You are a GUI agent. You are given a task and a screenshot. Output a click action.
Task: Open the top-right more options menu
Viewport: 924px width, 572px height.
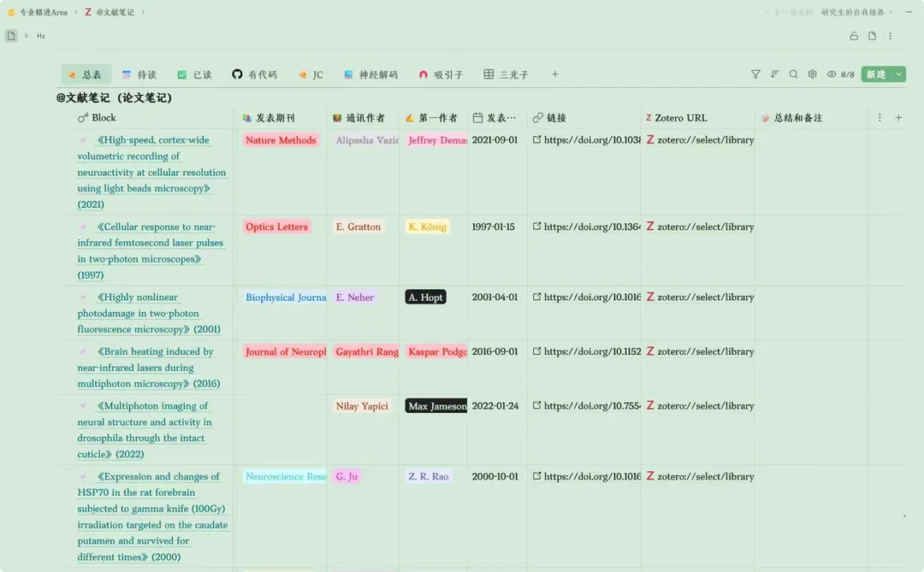pos(891,36)
